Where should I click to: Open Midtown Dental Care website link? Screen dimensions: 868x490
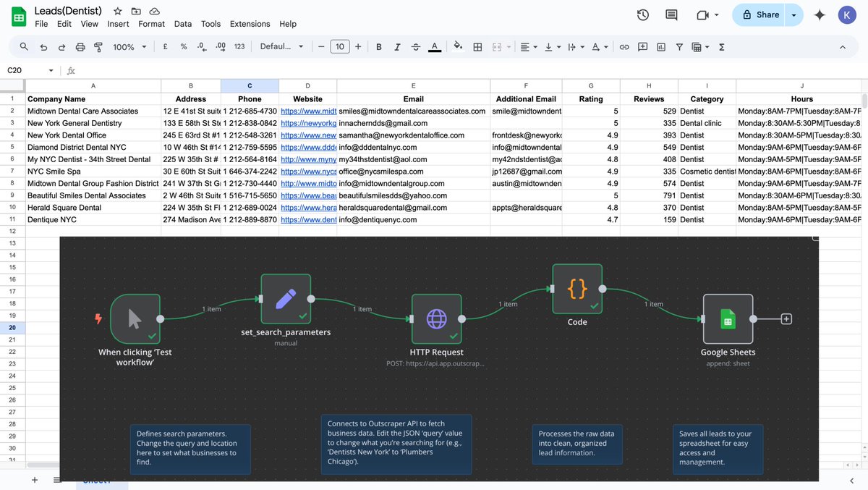point(308,111)
